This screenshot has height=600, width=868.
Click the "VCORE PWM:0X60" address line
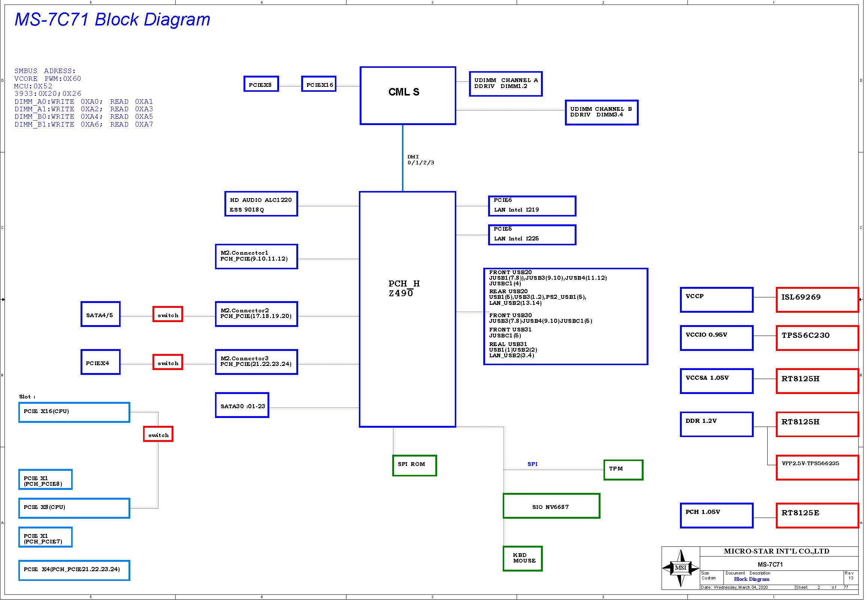(x=48, y=79)
